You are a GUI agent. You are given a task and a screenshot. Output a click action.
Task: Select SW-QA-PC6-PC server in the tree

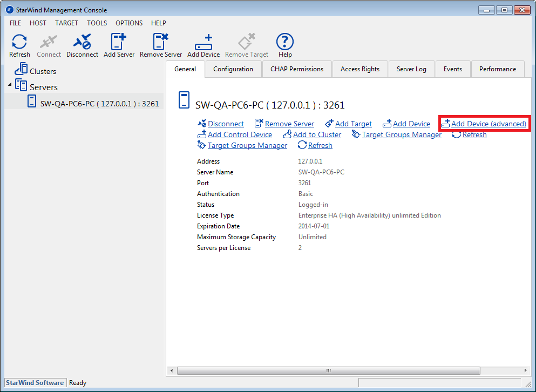(x=99, y=104)
